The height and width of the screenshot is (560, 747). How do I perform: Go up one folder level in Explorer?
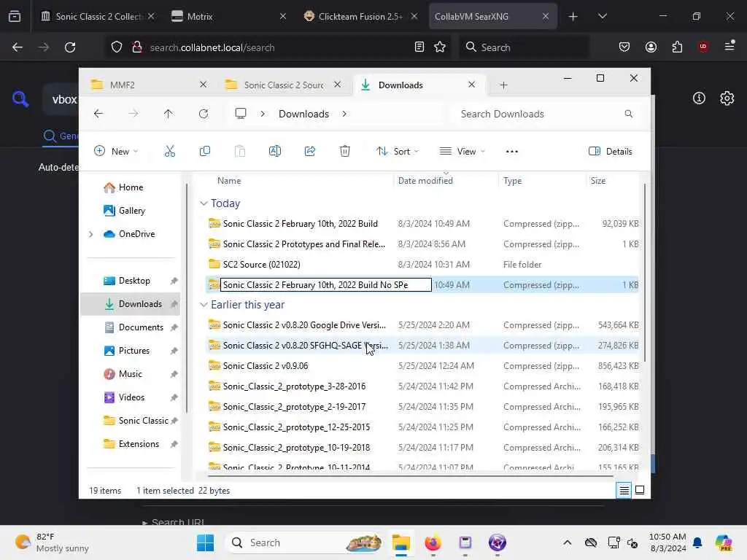[169, 114]
